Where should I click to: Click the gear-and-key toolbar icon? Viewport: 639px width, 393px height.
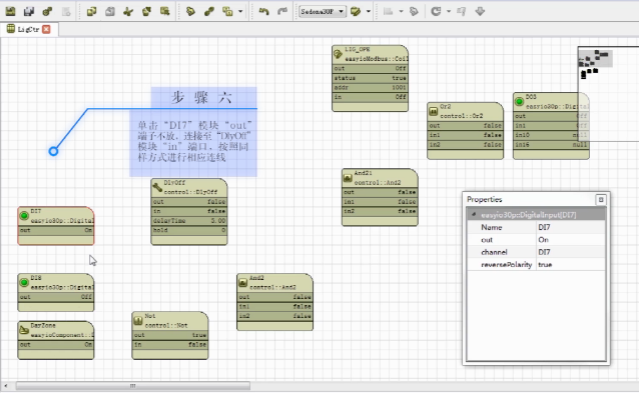point(47,11)
